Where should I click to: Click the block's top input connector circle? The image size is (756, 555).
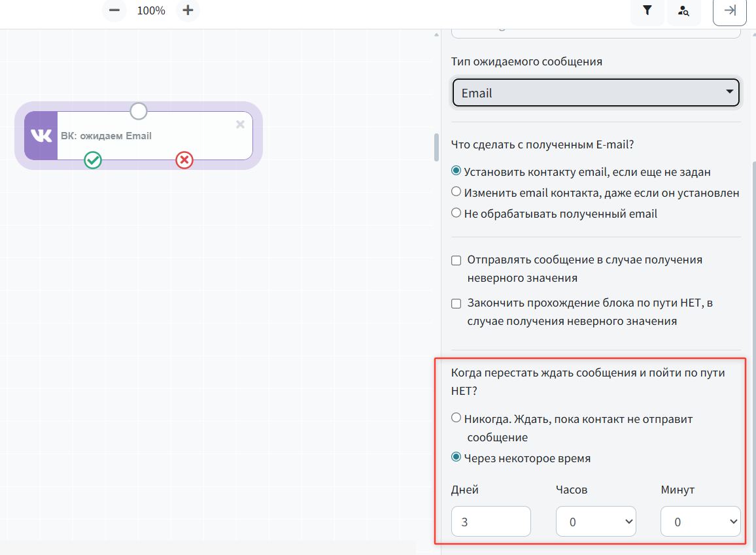coord(139,110)
